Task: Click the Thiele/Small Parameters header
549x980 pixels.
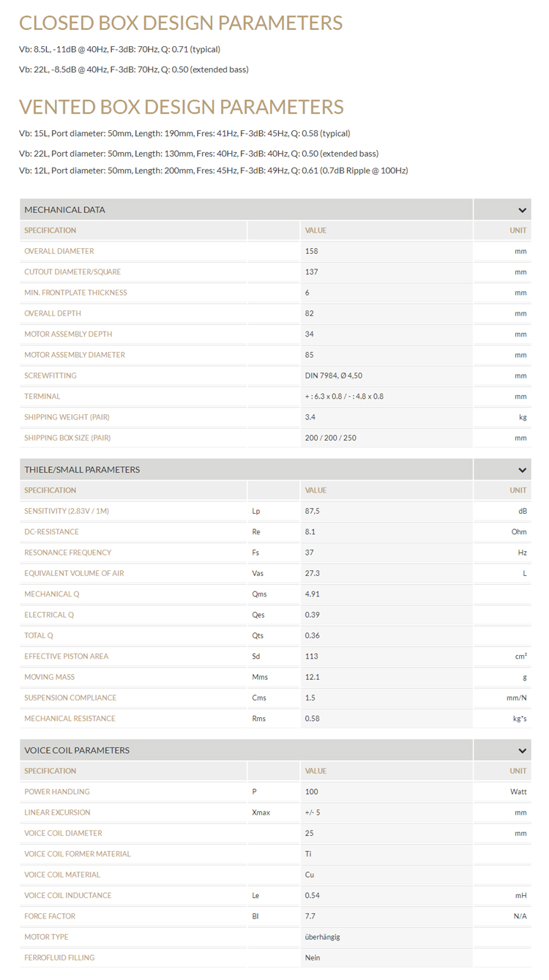Action: (x=82, y=470)
